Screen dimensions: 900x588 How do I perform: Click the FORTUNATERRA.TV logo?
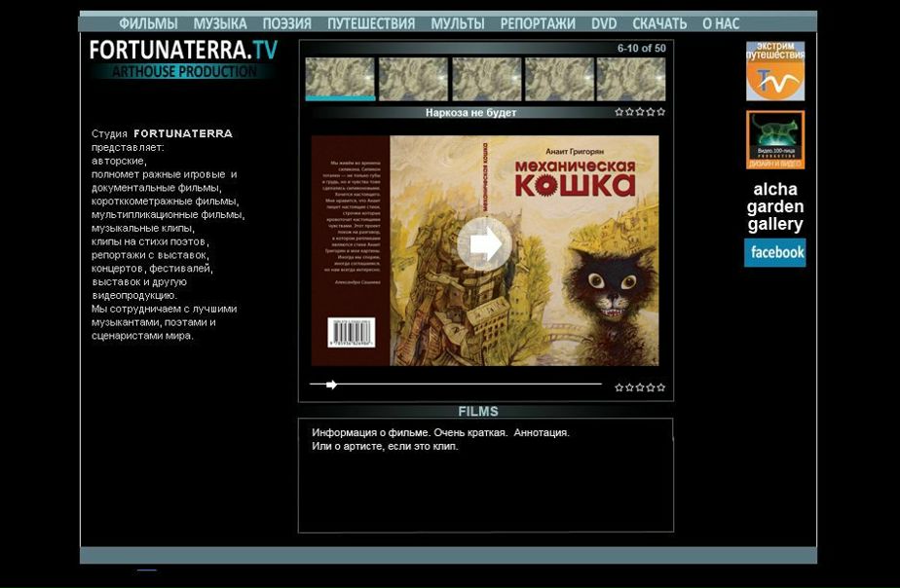tap(183, 51)
